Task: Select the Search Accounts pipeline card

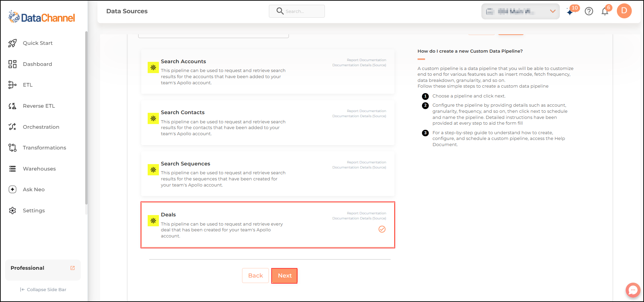Action: [268, 72]
